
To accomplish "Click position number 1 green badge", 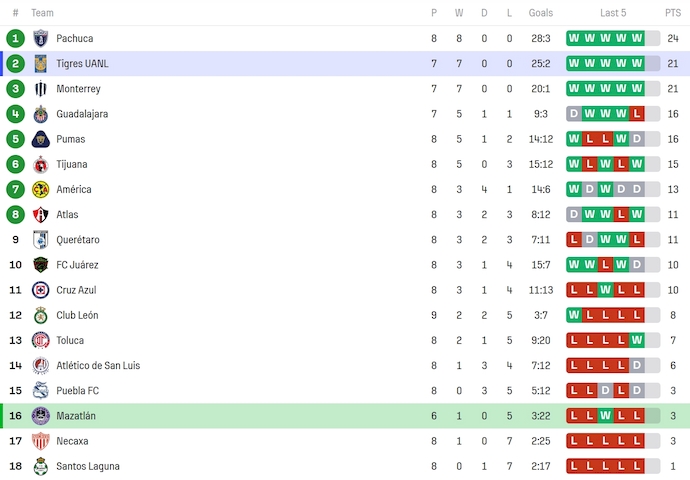I will tap(15, 38).
